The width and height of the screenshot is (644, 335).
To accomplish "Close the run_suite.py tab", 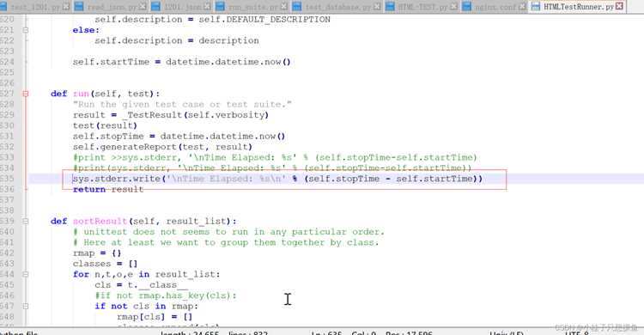I will [284, 6].
